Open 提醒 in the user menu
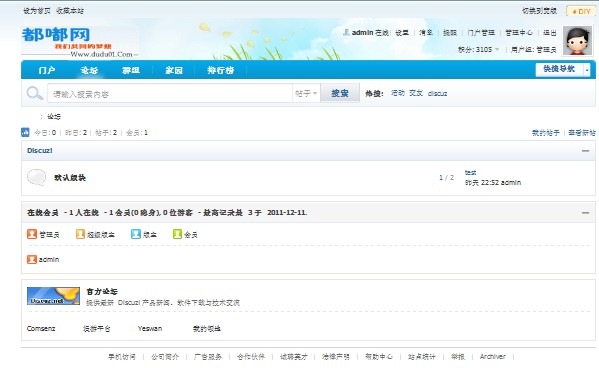The height and width of the screenshot is (368, 599). coord(450,33)
